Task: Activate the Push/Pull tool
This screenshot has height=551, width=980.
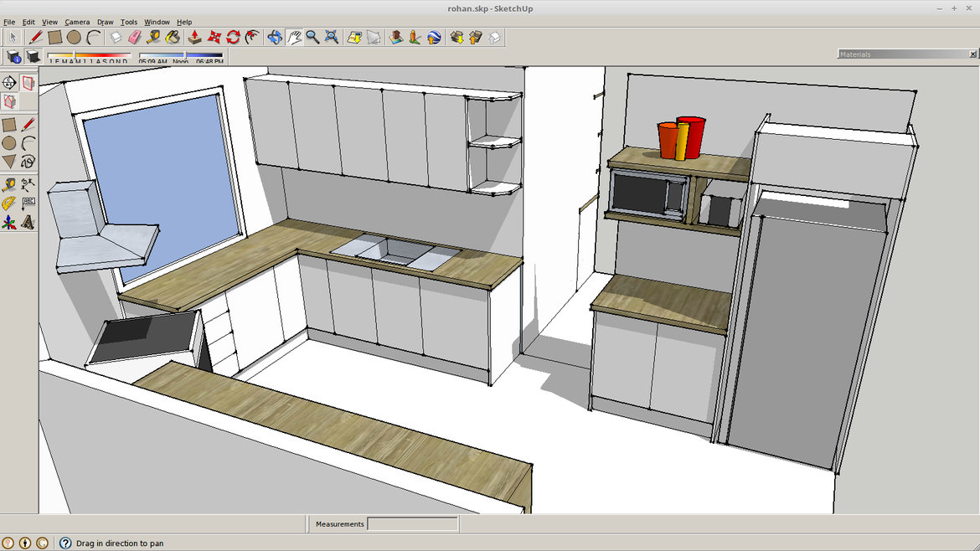Action: coord(194,37)
